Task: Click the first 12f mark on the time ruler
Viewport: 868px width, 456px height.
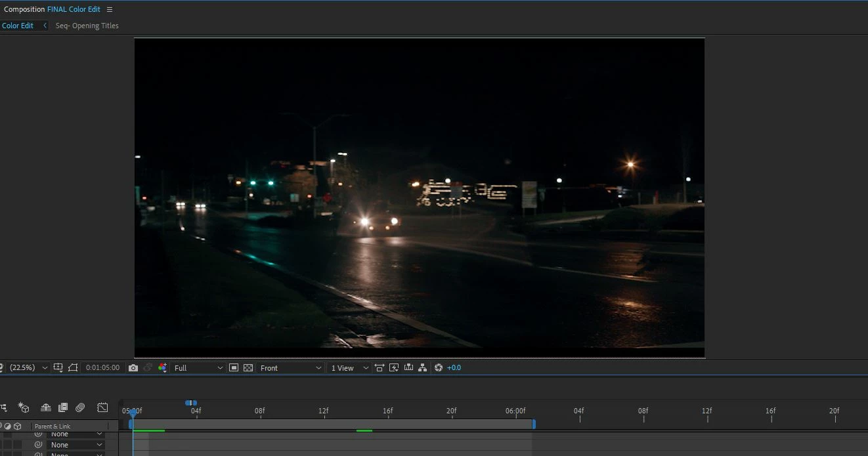Action: (x=324, y=411)
